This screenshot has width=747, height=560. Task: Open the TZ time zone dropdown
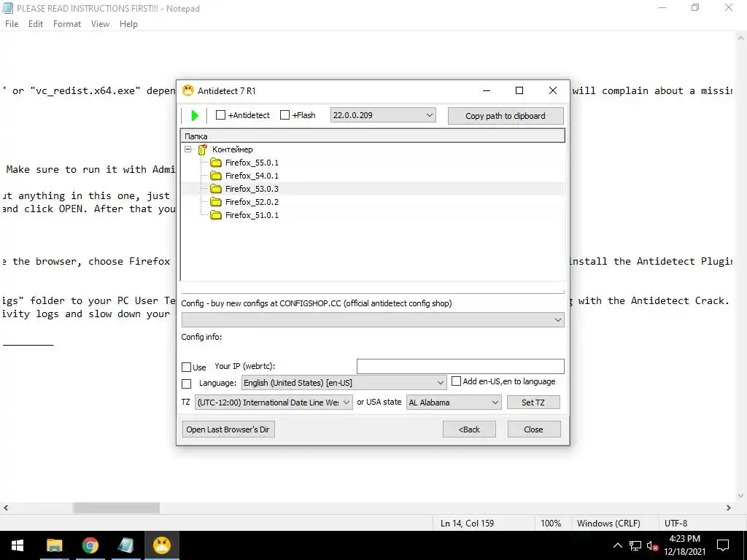pyautogui.click(x=274, y=402)
